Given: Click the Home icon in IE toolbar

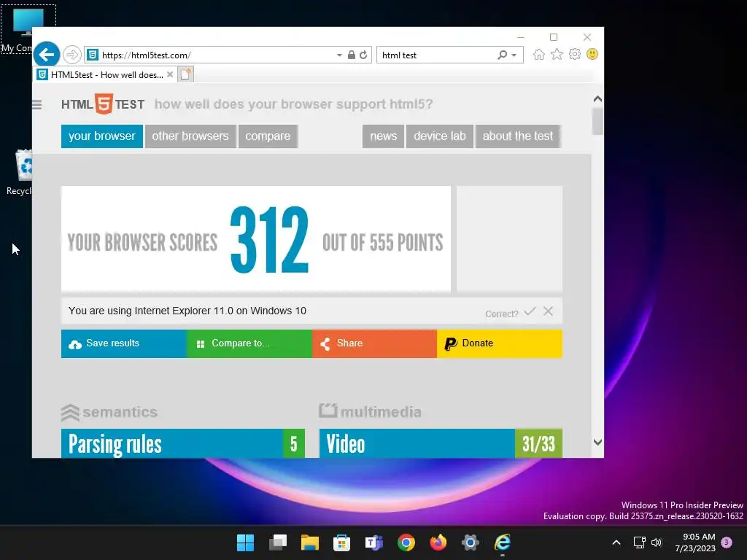Looking at the screenshot, I should point(539,54).
